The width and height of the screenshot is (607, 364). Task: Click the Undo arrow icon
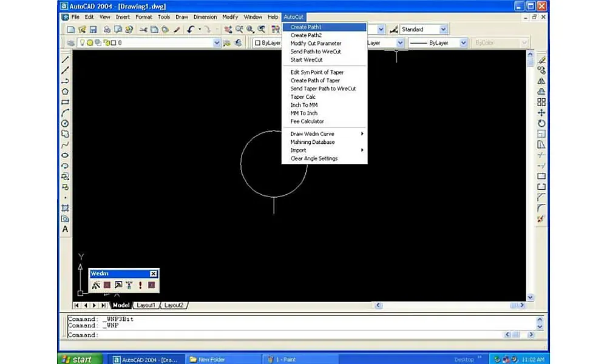pos(190,29)
